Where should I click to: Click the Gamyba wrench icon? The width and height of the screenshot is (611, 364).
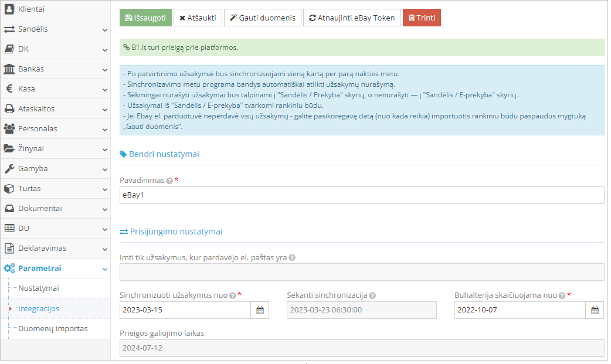click(x=9, y=168)
